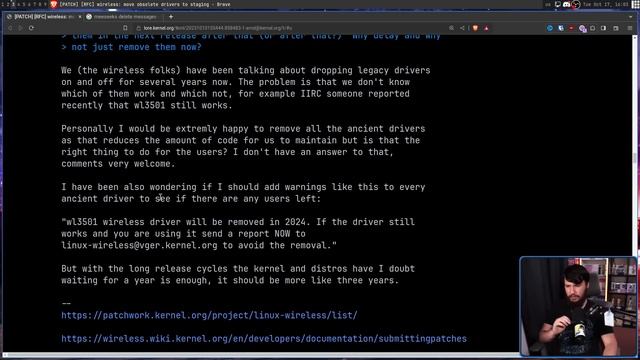The image size is (640, 360).
Task: Close the PATCH RFC wireless tab
Action: tap(80, 17)
